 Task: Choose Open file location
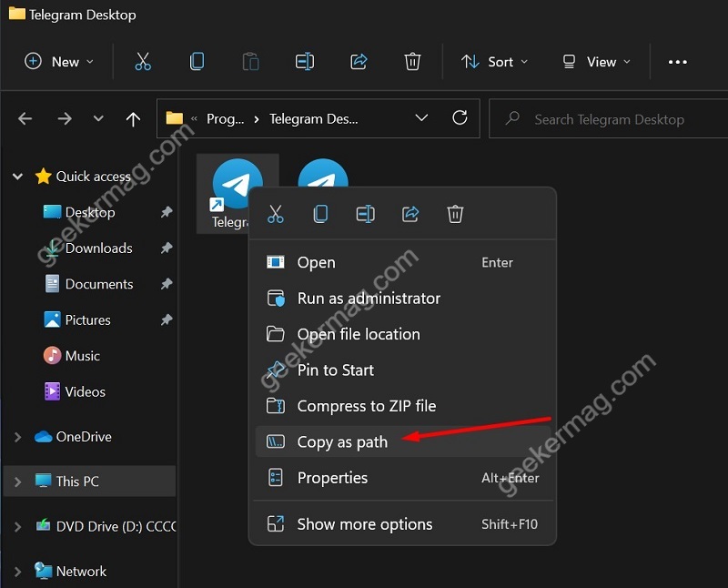pos(403,334)
